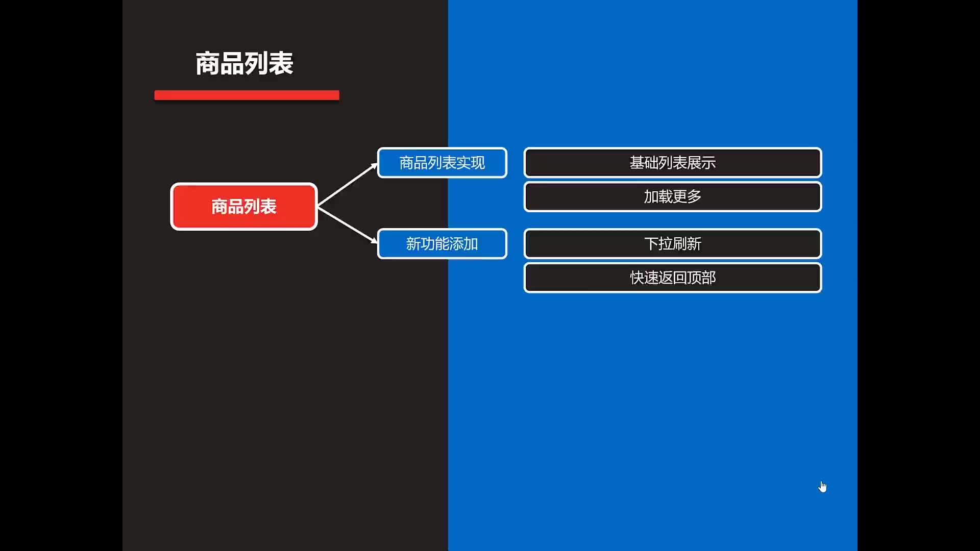The height and width of the screenshot is (551, 980).
Task: Select the 商品列表实现 branch node
Action: coord(442,162)
